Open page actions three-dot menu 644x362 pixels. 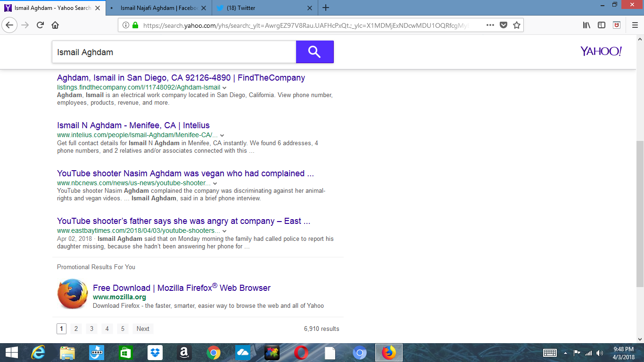pyautogui.click(x=490, y=25)
